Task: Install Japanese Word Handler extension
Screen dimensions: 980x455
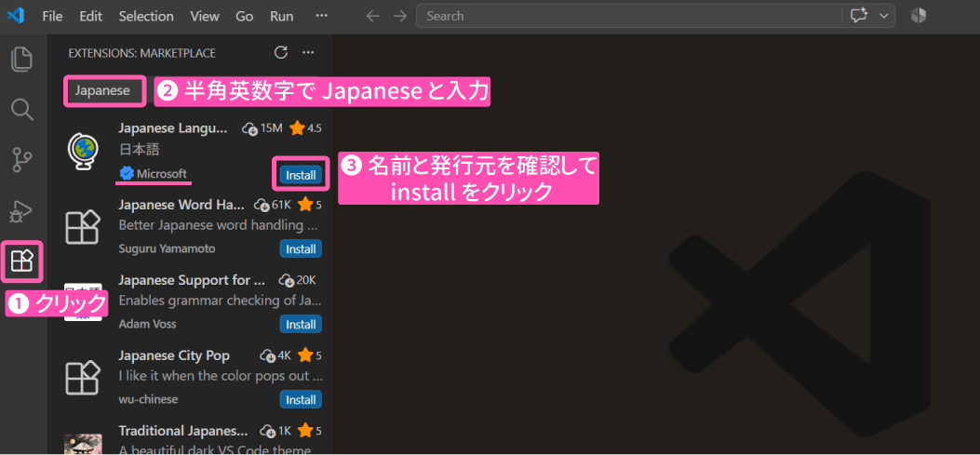Action: click(301, 248)
